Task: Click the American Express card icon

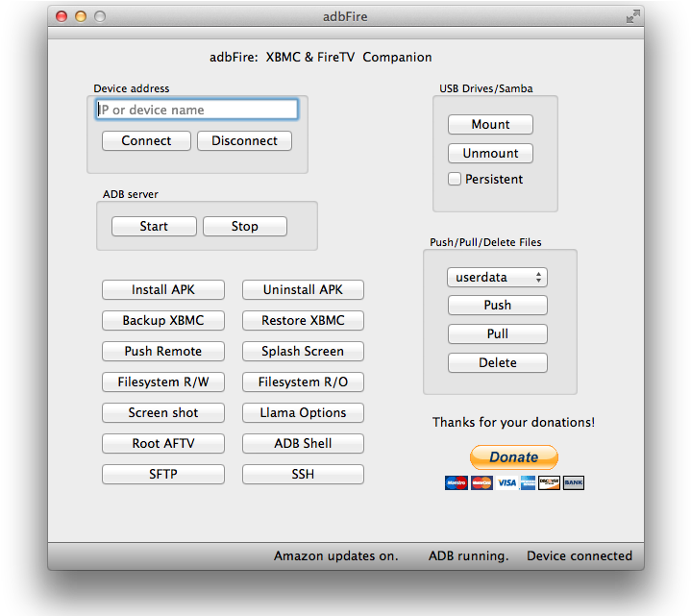Action: pyautogui.click(x=528, y=483)
